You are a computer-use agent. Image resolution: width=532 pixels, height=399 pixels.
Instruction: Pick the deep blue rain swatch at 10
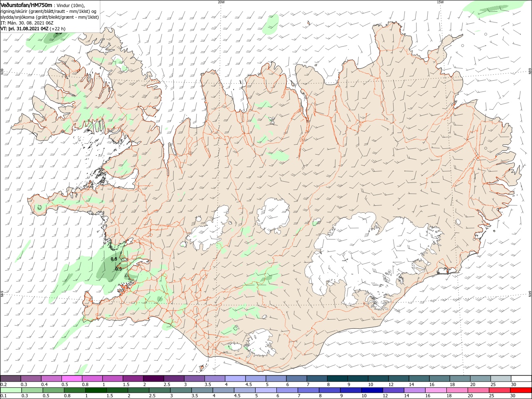click(x=372, y=390)
